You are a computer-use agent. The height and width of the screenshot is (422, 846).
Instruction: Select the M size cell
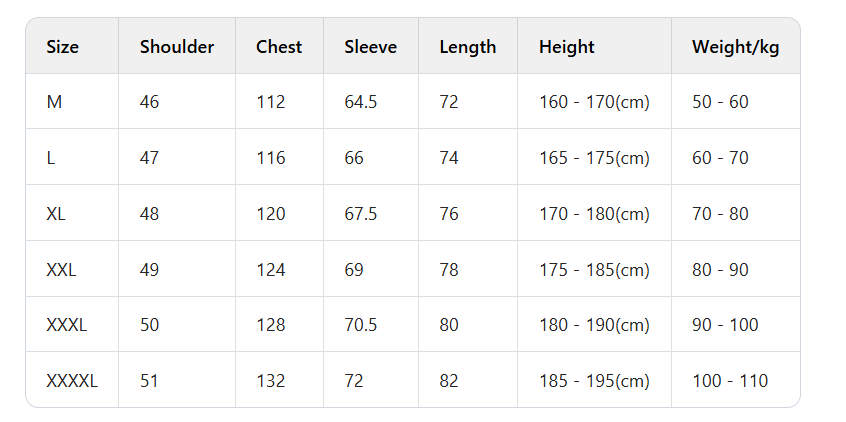click(x=55, y=102)
